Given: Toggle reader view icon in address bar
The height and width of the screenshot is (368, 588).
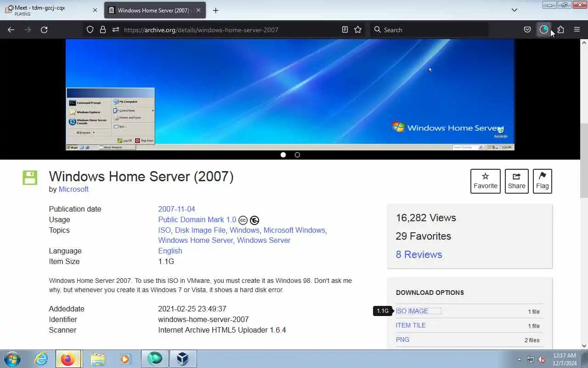Looking at the screenshot, I should point(345,29).
